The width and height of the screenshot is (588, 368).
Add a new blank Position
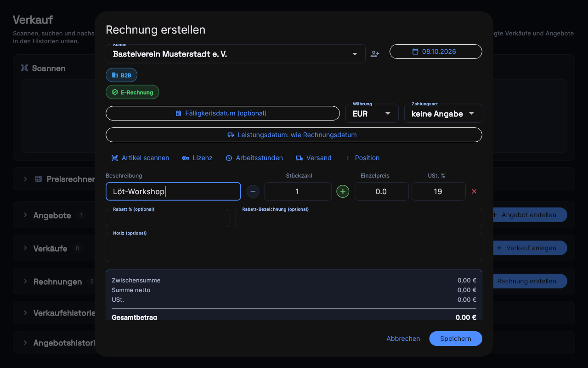pos(362,158)
